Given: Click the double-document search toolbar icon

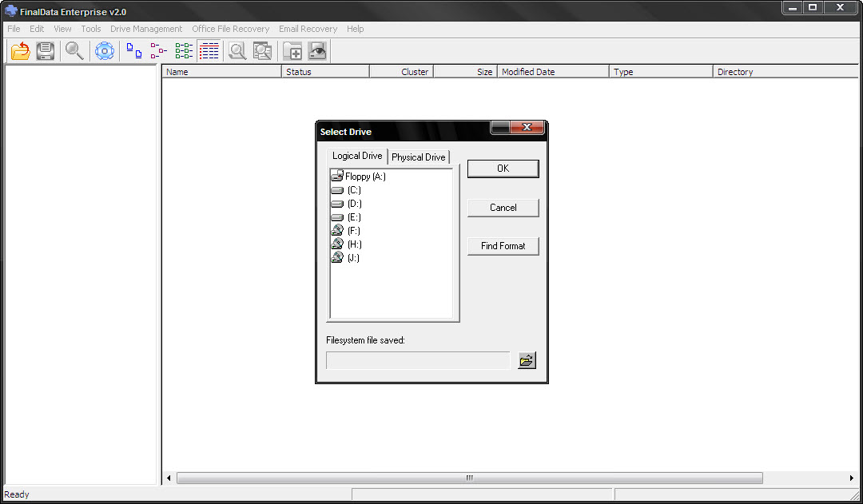Looking at the screenshot, I should tap(263, 51).
